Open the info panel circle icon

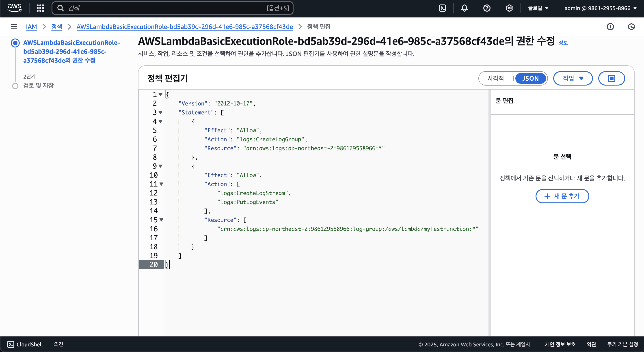coord(610,27)
